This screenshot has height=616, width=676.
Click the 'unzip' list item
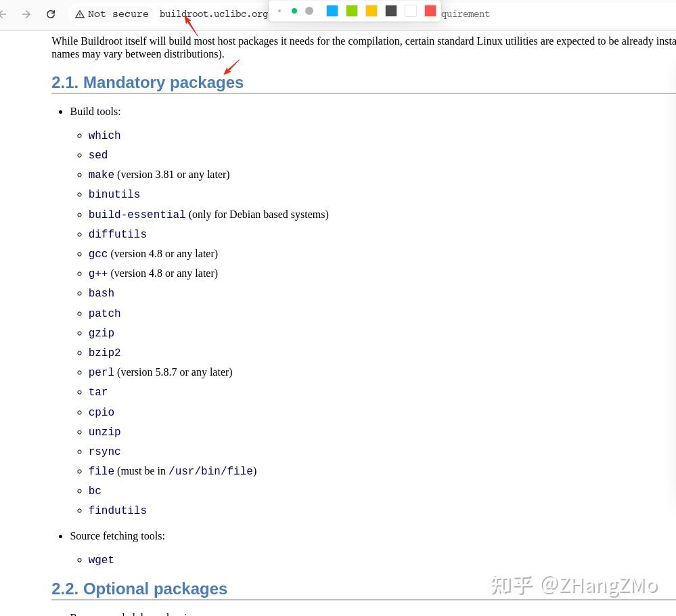104,432
